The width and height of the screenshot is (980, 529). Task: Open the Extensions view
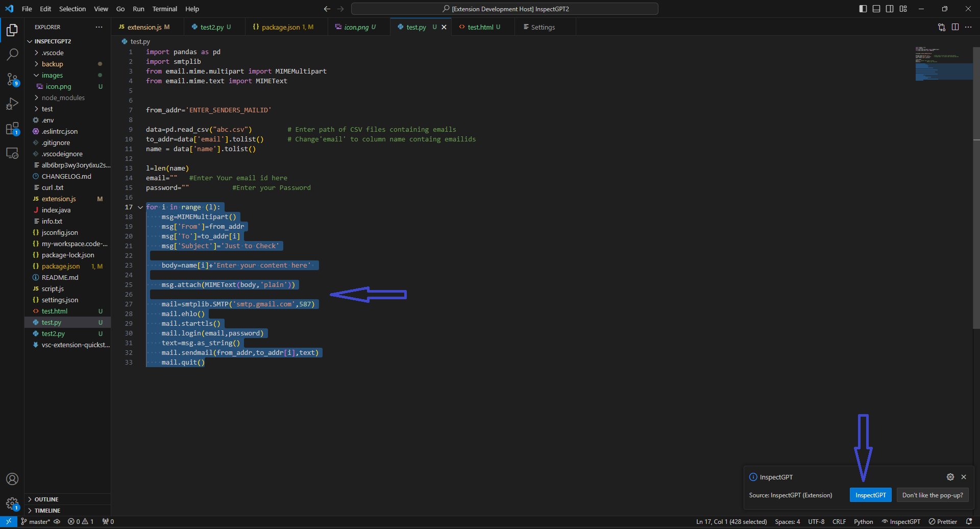coord(12,129)
